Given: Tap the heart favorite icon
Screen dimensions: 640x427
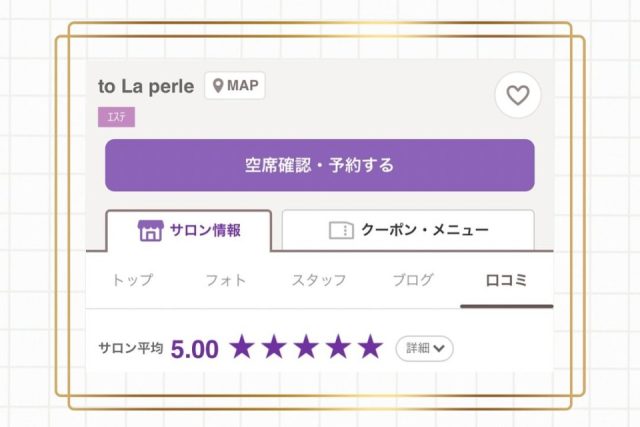Looking at the screenshot, I should coord(518,95).
